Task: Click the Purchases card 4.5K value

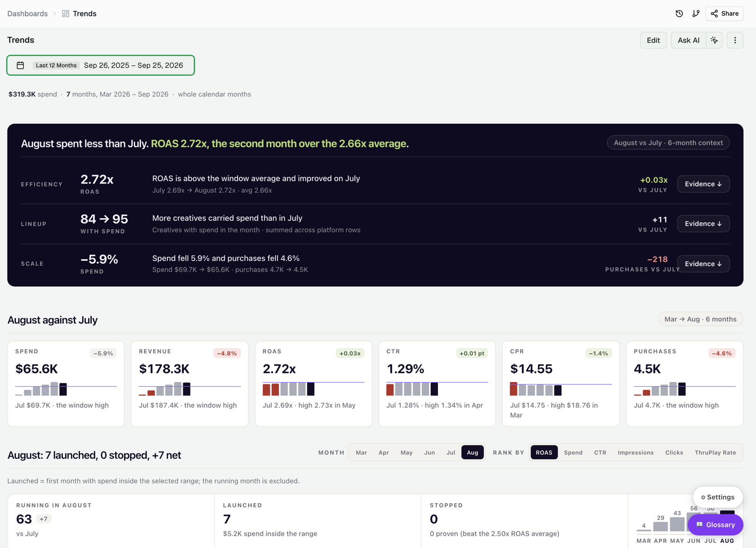Action: coord(647,369)
